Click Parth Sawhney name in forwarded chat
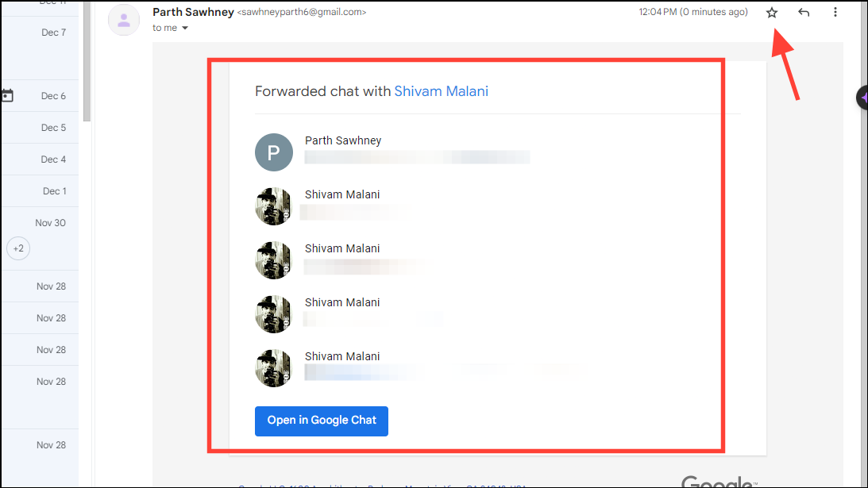 coord(342,140)
